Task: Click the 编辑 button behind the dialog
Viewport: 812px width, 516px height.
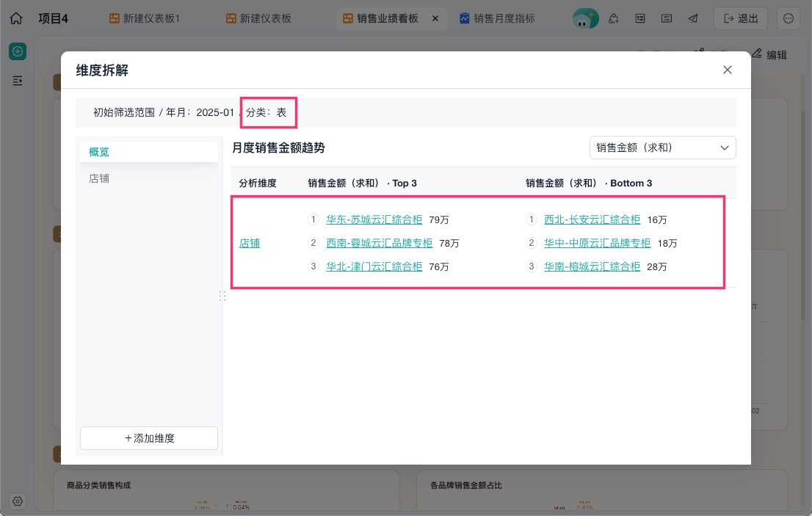Action: 769,54
